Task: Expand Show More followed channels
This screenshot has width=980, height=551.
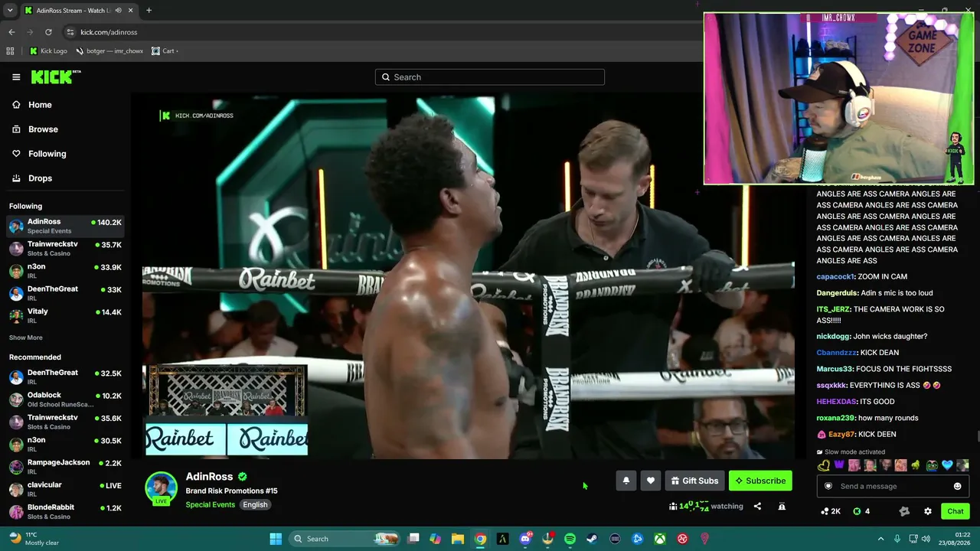Action: (26, 337)
